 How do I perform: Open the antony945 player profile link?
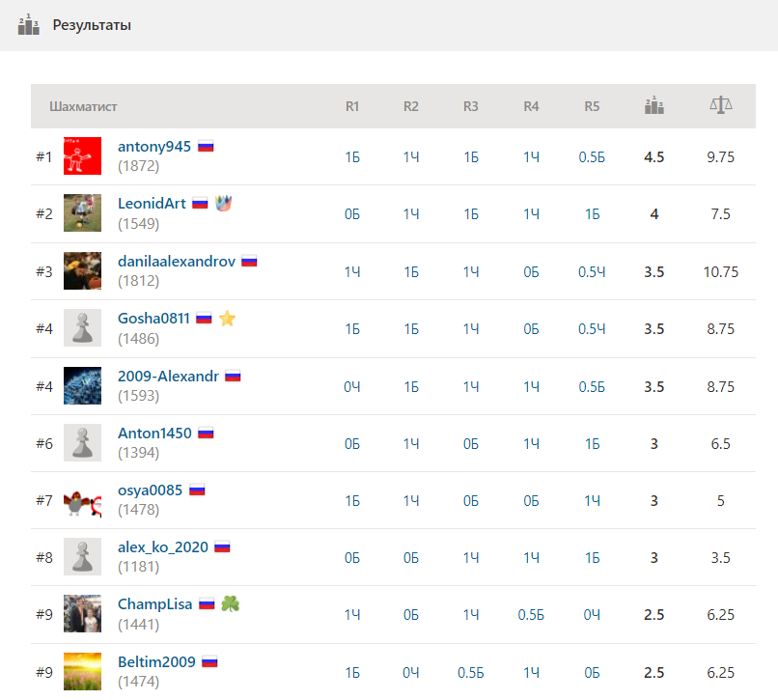pyautogui.click(x=154, y=147)
